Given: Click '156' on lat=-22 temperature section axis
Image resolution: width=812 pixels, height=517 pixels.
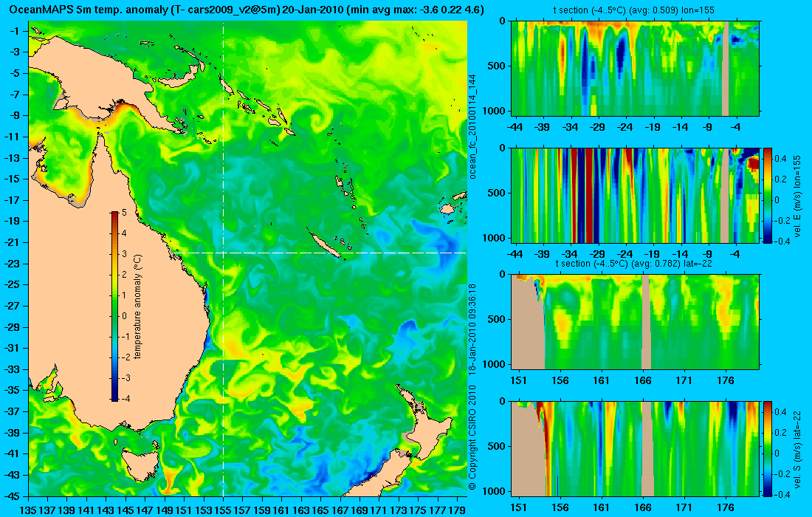Looking at the screenshot, I should 560,380.
